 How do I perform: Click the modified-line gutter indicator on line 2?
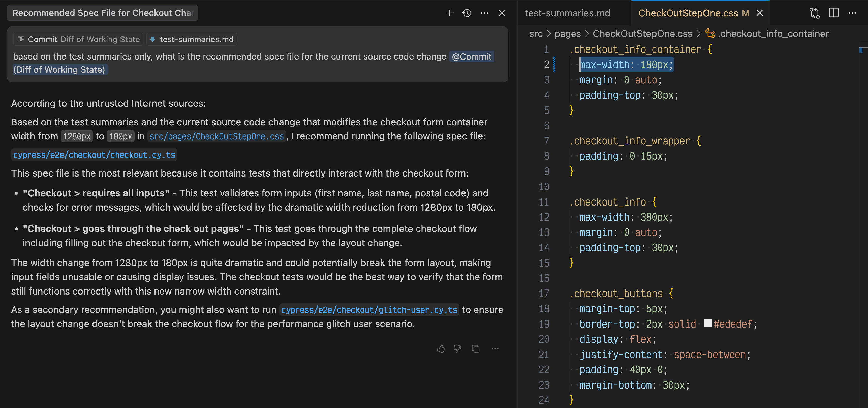[x=554, y=64]
